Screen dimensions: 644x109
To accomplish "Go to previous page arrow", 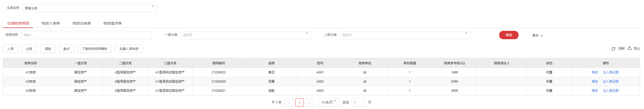I will coord(289,102).
